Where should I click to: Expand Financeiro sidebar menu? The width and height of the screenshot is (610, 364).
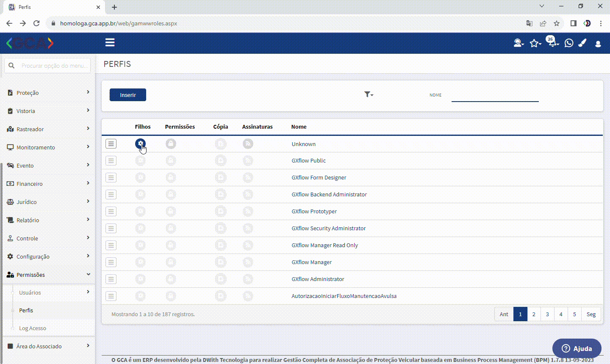click(x=49, y=184)
